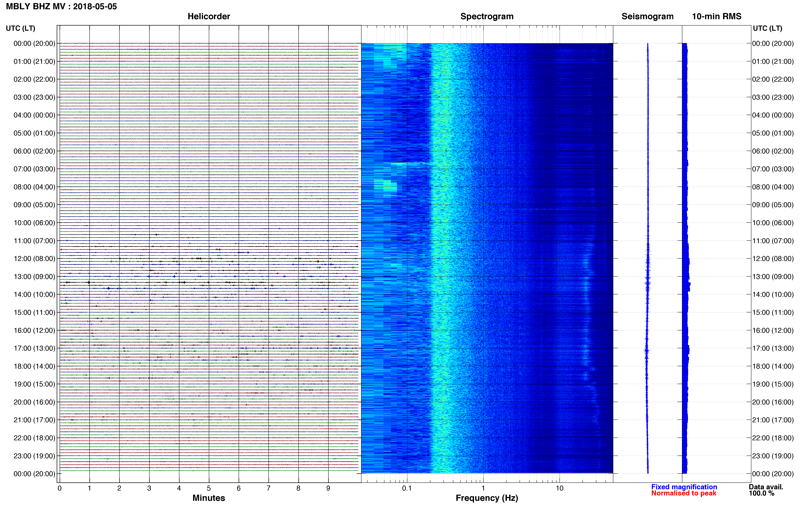Screen dimensions: 812x508
Task: Select the 10-min RMS panel heading
Action: (716, 16)
